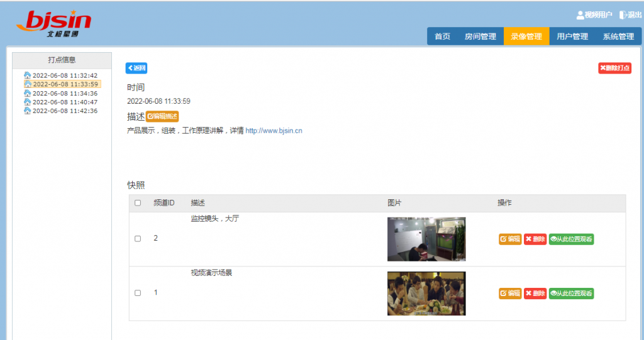Click the 监控镜头，大厅 description text
The height and width of the screenshot is (340, 644).
click(215, 219)
